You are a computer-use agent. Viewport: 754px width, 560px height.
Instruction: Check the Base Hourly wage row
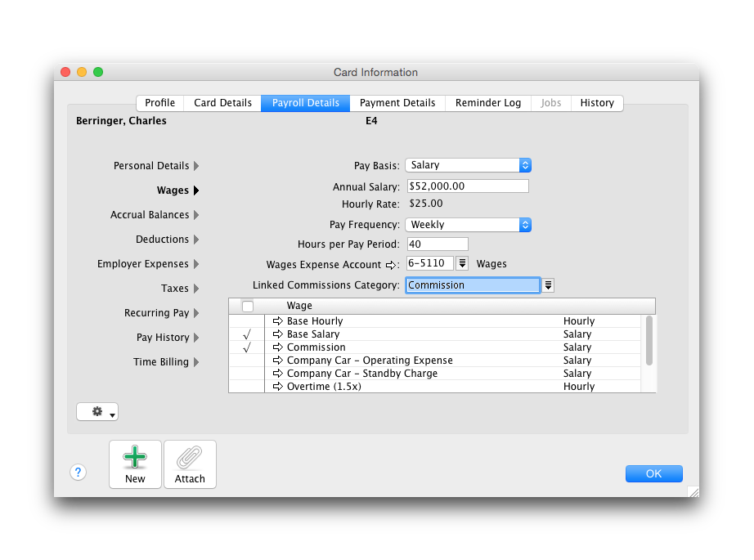tap(247, 321)
